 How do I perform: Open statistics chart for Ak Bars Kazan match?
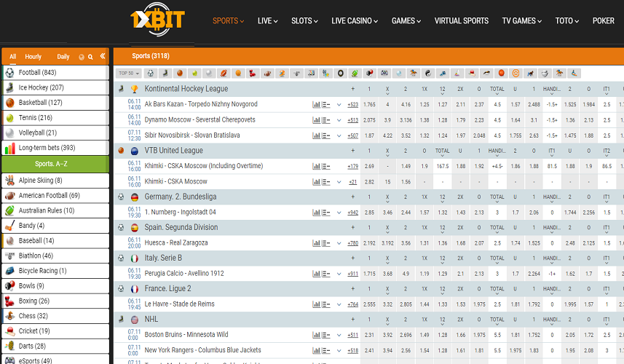(x=317, y=105)
